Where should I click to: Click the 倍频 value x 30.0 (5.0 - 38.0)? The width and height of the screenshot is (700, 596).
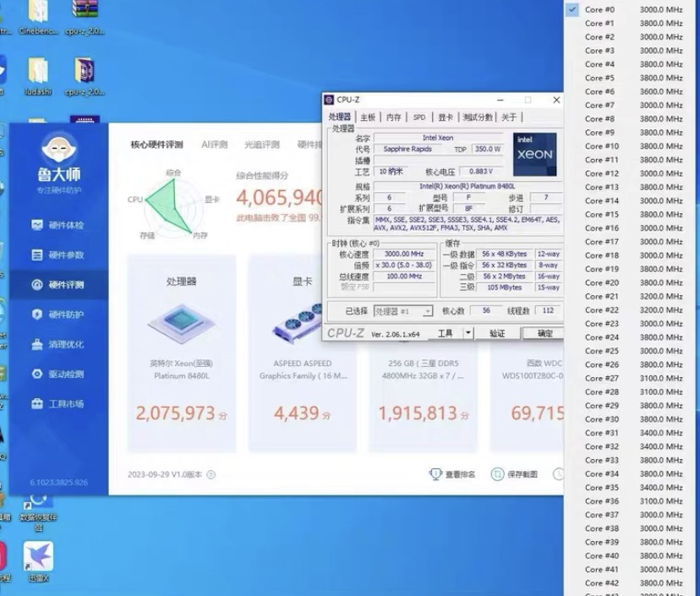click(x=404, y=265)
